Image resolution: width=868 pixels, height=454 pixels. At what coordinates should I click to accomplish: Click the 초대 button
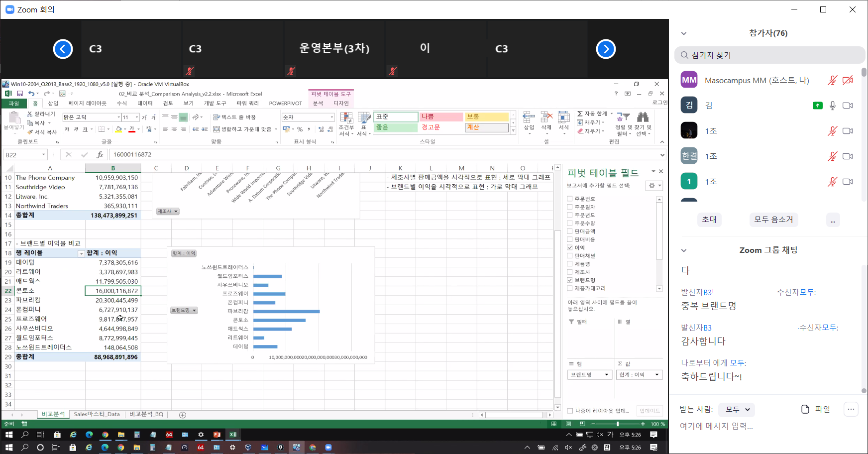tap(709, 220)
